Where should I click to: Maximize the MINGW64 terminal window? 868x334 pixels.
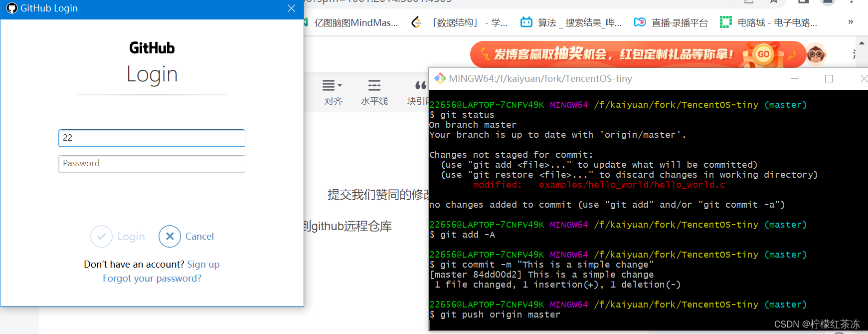[829, 78]
